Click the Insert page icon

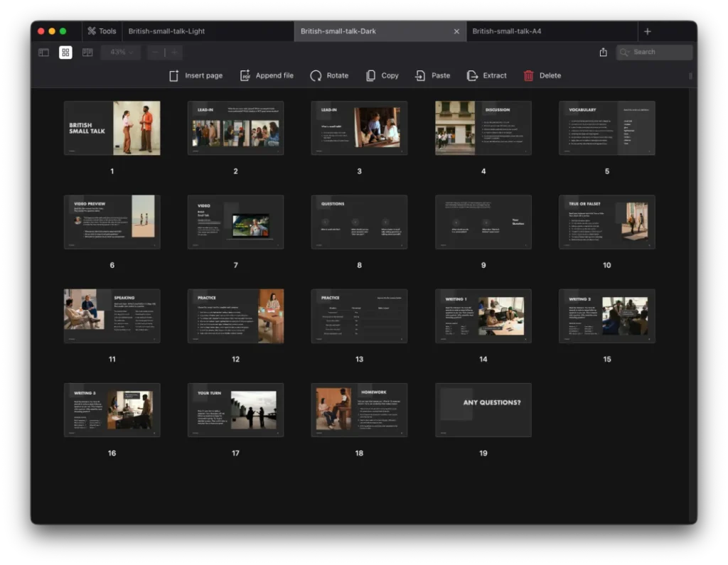coord(174,75)
